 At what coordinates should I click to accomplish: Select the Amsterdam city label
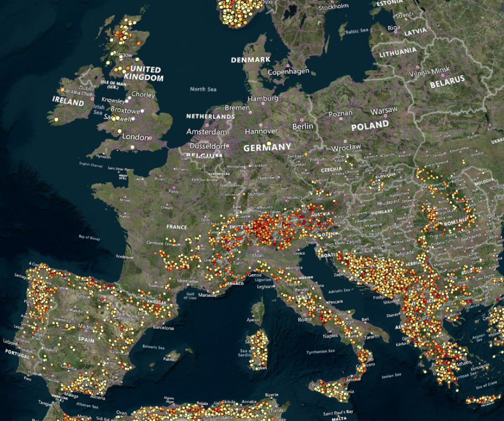(207, 132)
